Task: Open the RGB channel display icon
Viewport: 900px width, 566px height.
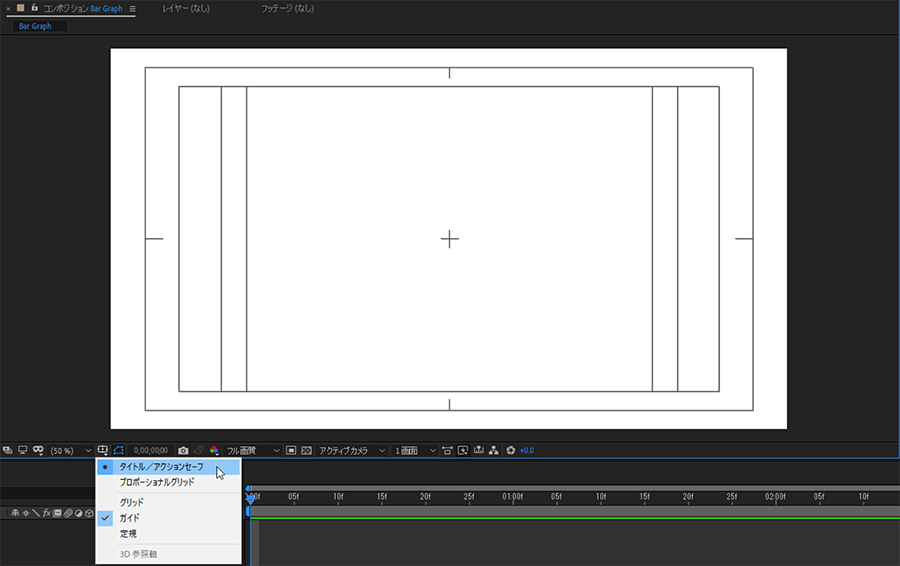Action: click(x=214, y=451)
